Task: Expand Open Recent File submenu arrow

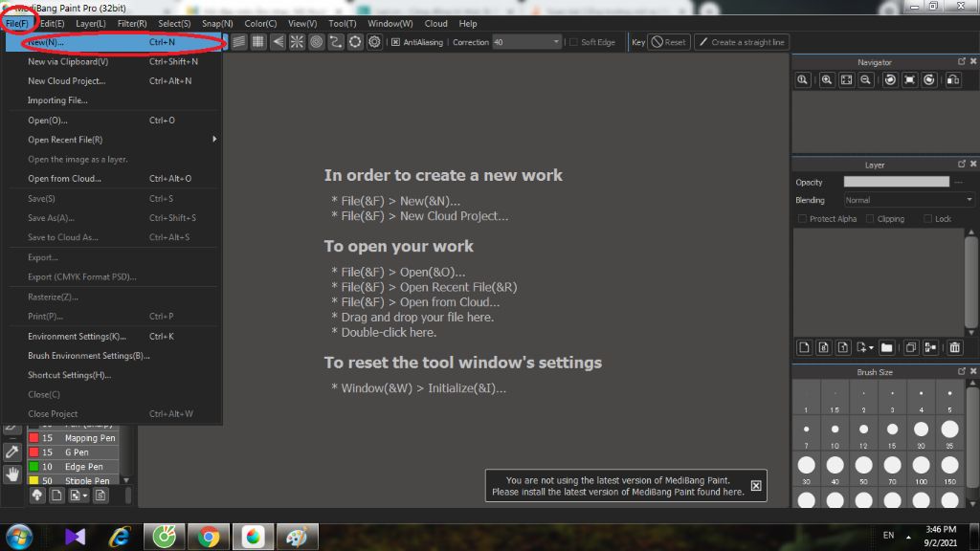Action: (x=214, y=140)
